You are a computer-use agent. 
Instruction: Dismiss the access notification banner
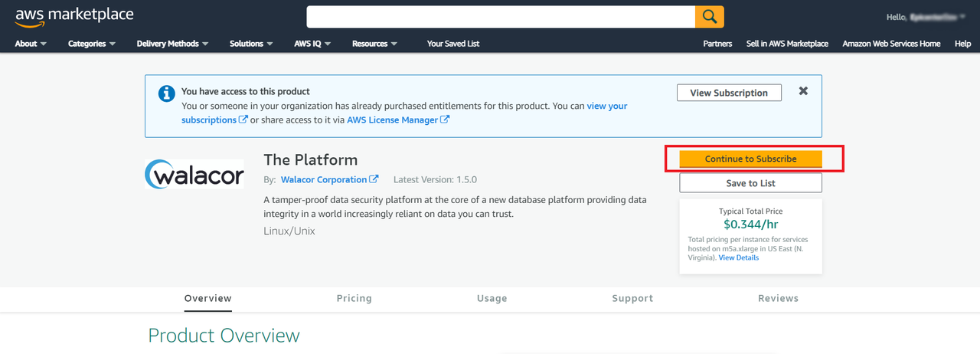pos(803,91)
